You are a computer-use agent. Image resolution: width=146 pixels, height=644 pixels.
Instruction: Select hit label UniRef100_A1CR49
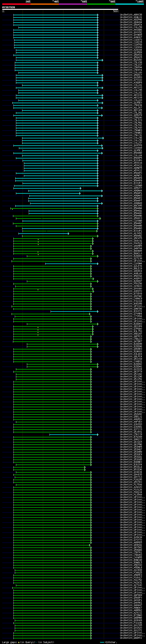tap(131, 570)
